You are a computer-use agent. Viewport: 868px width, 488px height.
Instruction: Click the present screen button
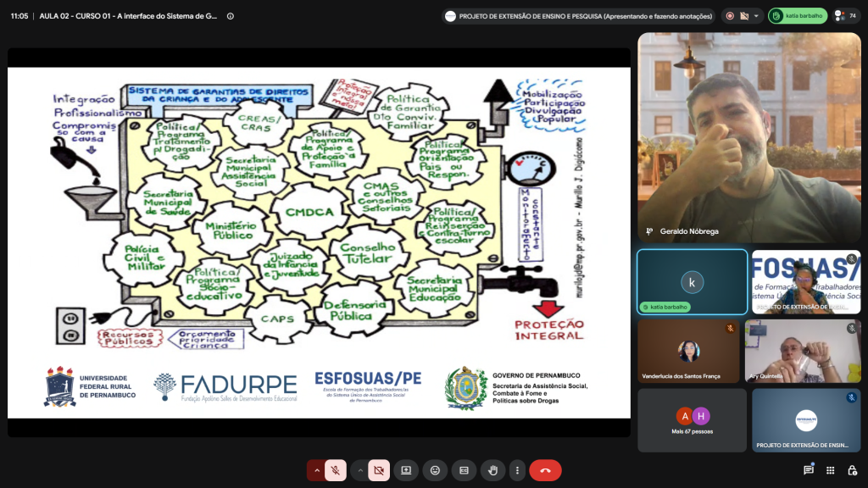pos(406,470)
